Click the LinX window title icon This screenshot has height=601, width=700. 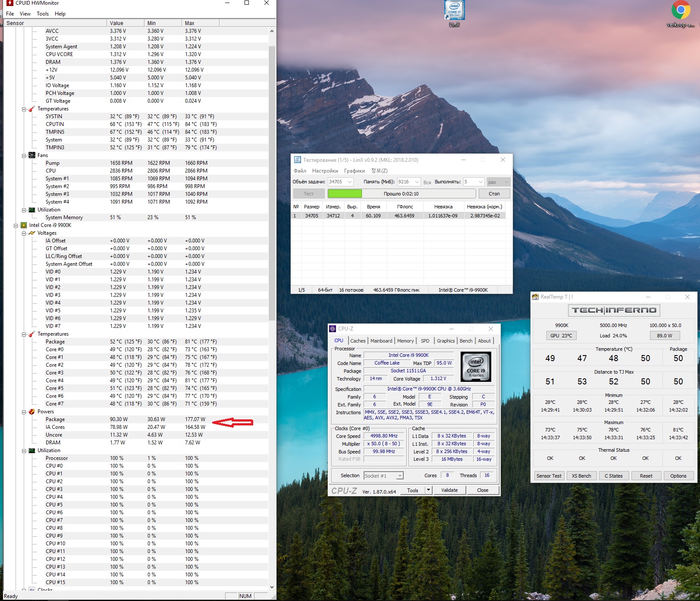click(x=297, y=160)
